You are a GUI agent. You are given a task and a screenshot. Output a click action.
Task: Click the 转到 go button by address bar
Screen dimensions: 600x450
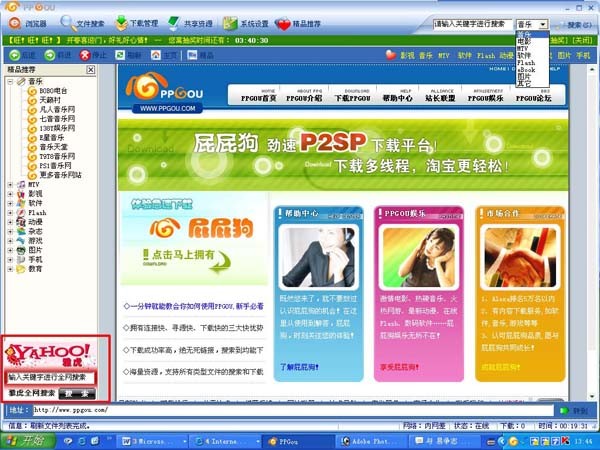pos(576,411)
